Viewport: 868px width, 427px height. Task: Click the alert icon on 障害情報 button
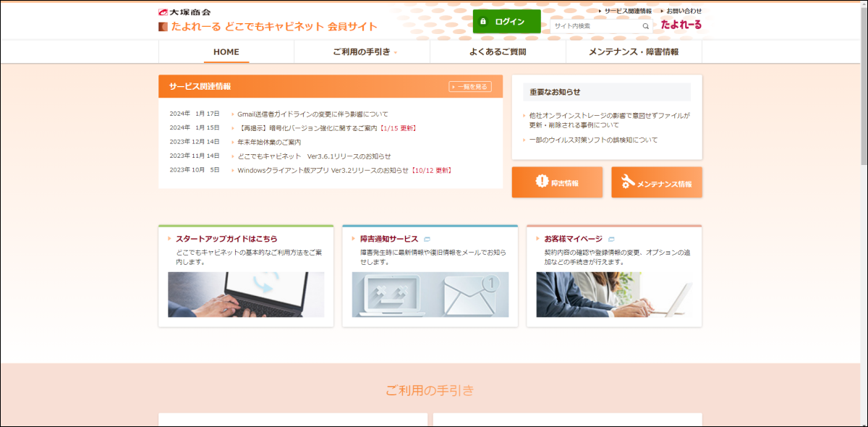[x=541, y=182]
